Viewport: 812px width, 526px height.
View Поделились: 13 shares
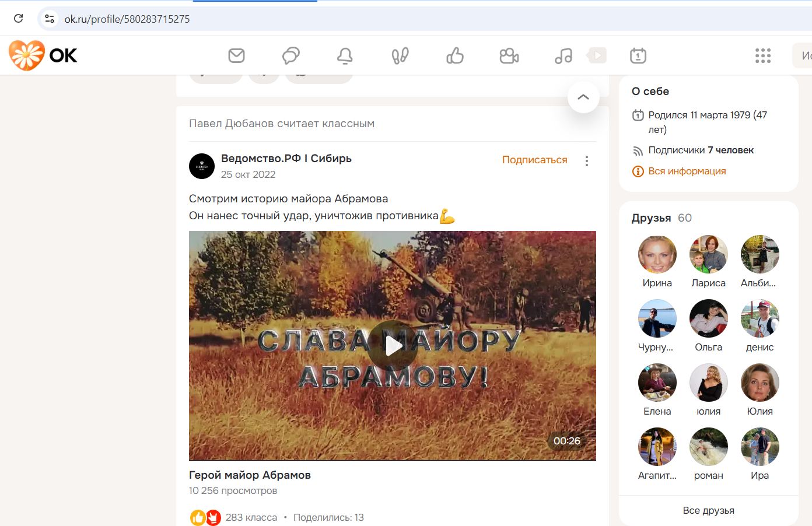pos(328,517)
